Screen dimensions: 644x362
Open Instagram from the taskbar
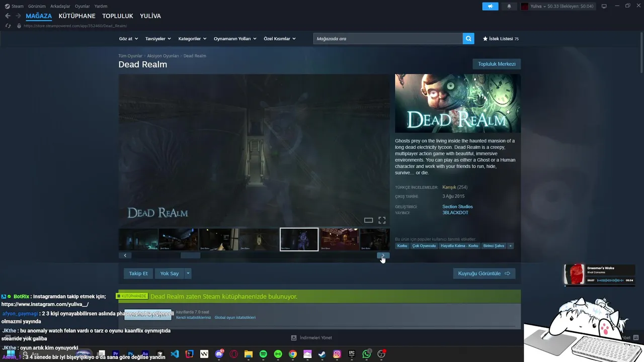click(337, 354)
